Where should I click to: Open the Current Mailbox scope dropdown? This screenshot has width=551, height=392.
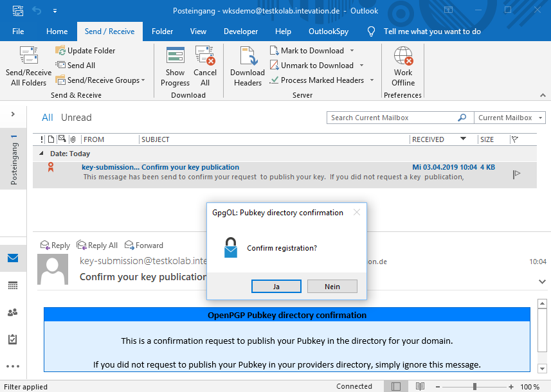click(510, 118)
